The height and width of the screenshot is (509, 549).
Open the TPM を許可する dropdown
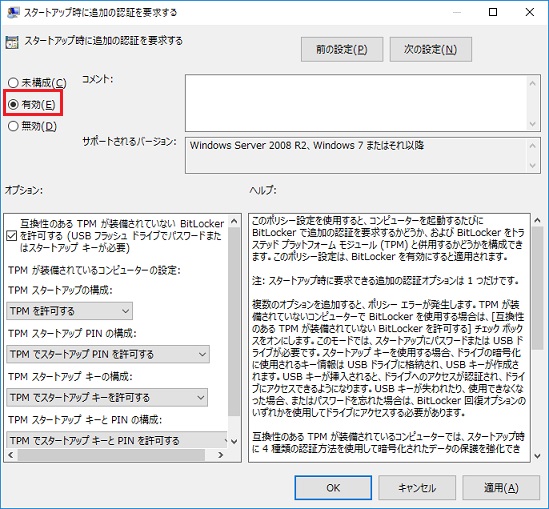69,311
